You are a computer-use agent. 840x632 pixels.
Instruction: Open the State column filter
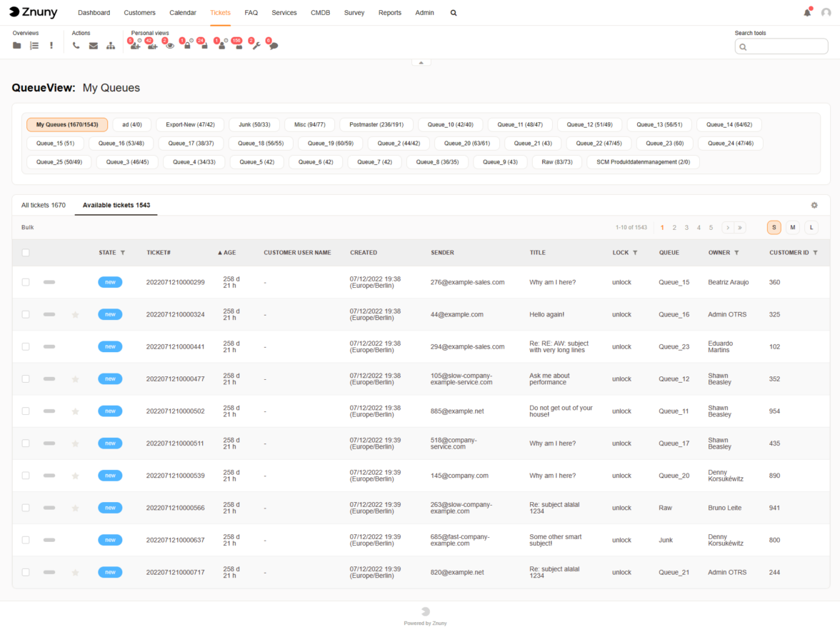(x=122, y=253)
